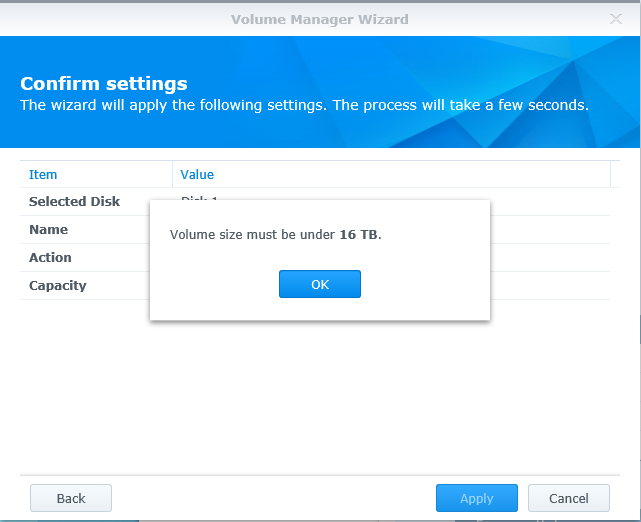Select the Action row label

[x=50, y=257]
